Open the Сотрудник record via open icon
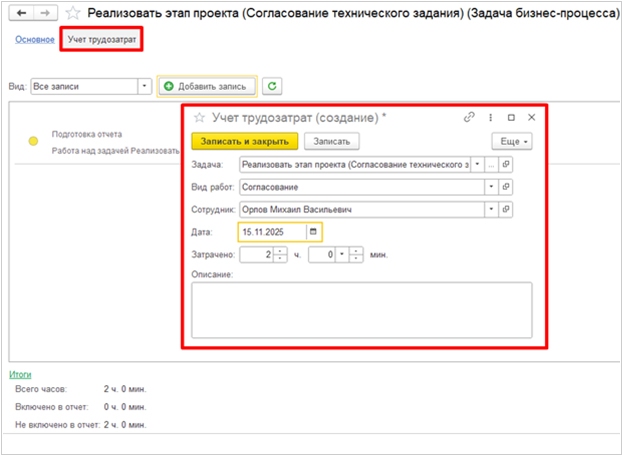This screenshot has width=622, height=455. (x=506, y=209)
